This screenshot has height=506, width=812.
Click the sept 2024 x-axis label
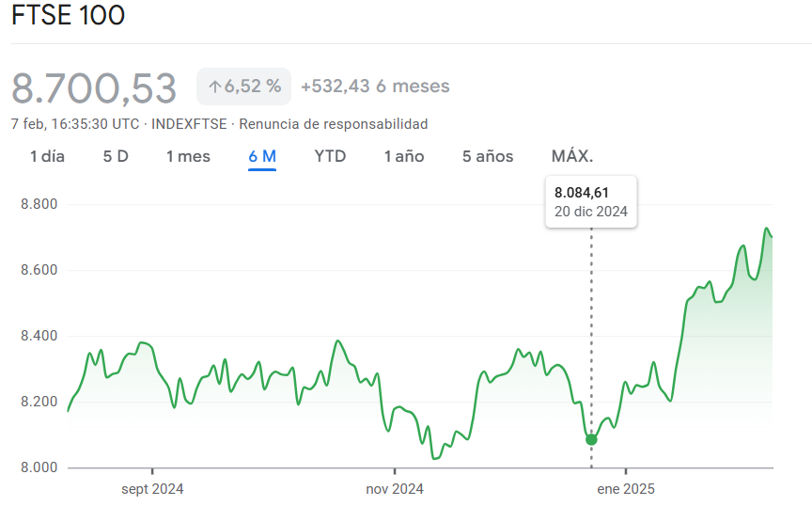tap(152, 489)
